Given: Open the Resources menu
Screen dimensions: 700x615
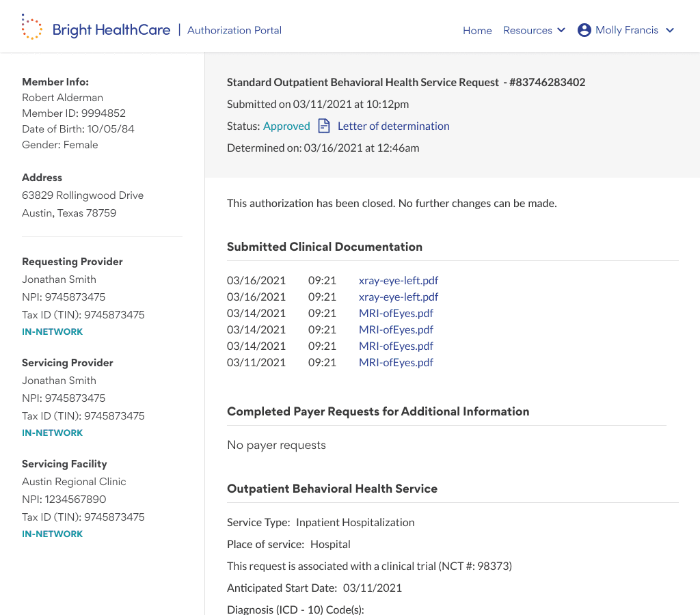Looking at the screenshot, I should [x=528, y=30].
